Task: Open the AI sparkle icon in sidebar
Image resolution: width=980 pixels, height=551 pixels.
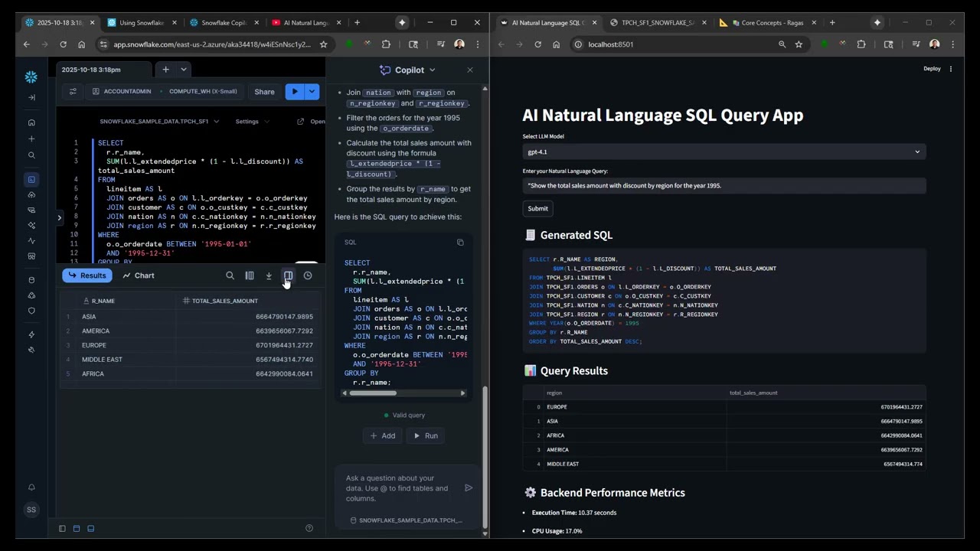Action: [31, 225]
